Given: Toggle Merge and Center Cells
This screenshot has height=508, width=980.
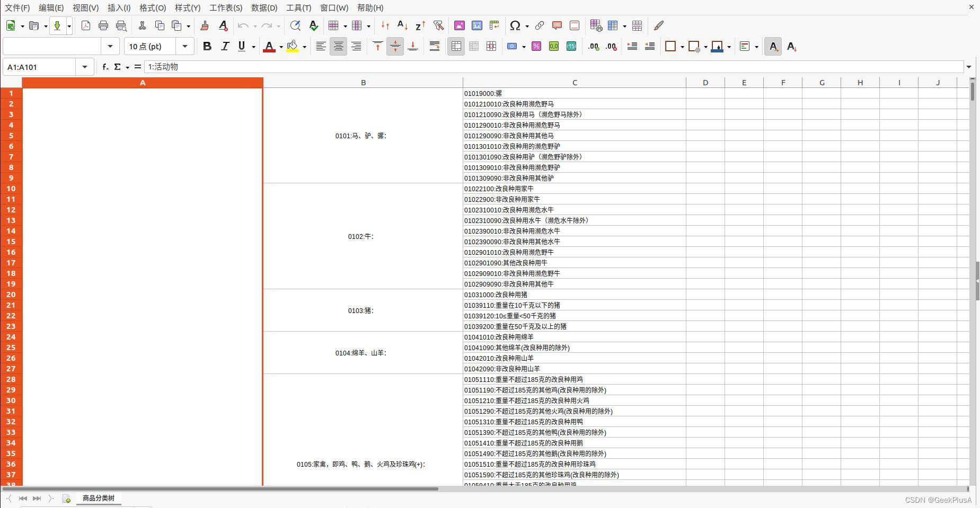Looking at the screenshot, I should point(456,47).
